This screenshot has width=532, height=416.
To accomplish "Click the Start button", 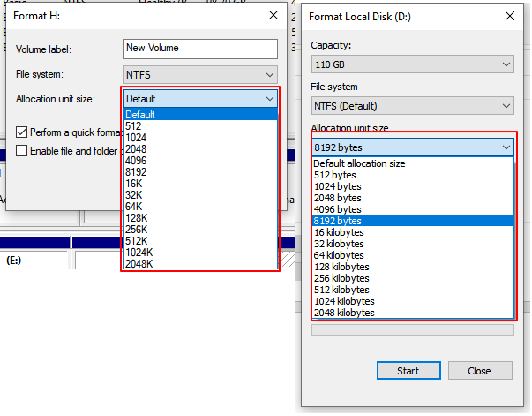I will pyautogui.click(x=408, y=371).
